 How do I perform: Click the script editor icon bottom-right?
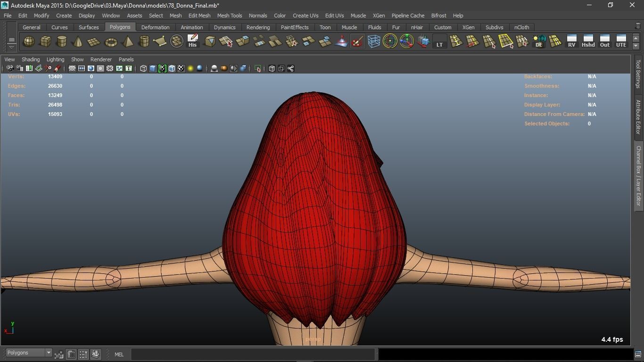pyautogui.click(x=638, y=354)
